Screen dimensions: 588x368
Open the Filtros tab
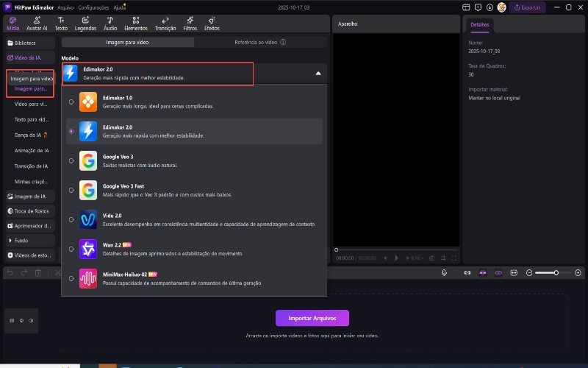click(x=190, y=24)
